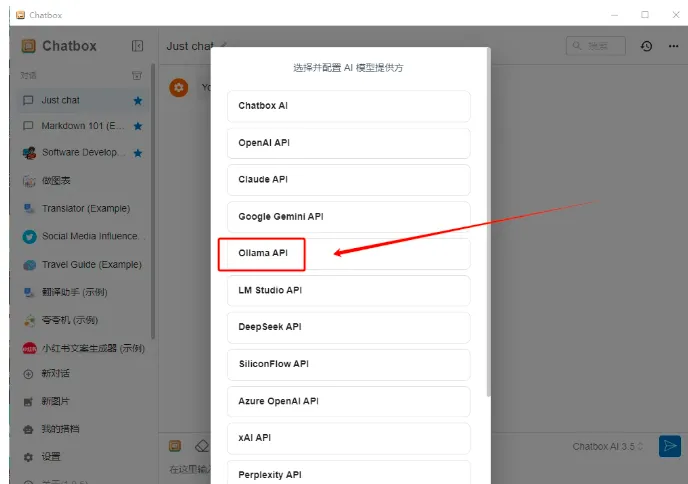Select xAI API provider
Viewport: 688px width, 484px height.
(348, 438)
